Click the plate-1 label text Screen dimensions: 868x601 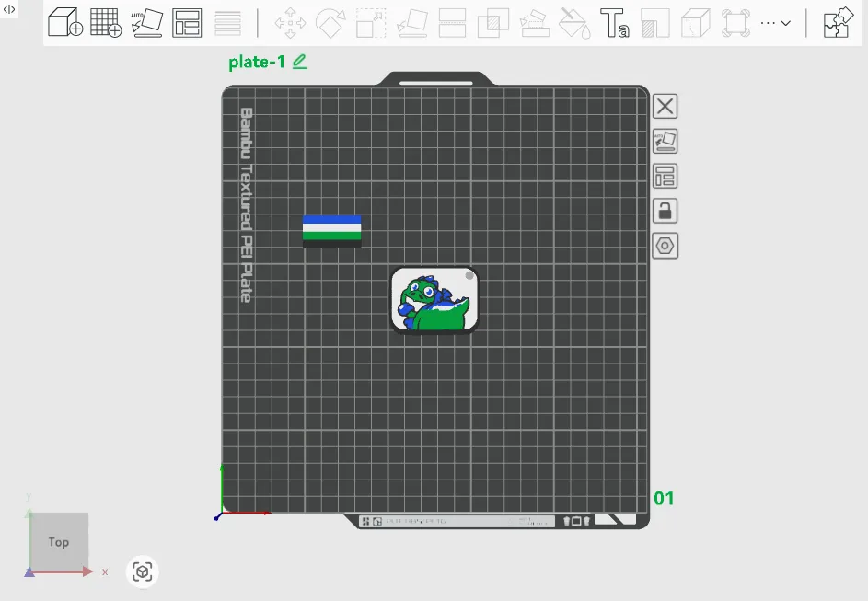pyautogui.click(x=257, y=62)
